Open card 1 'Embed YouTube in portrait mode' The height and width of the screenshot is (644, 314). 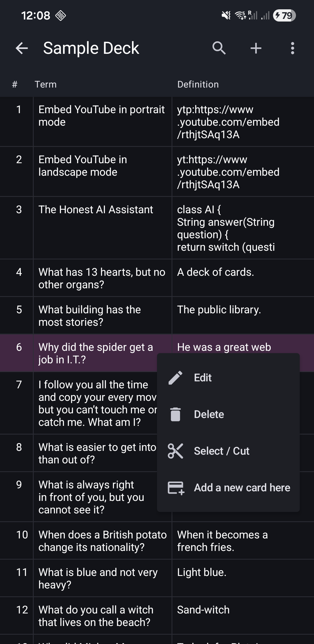[x=101, y=116]
